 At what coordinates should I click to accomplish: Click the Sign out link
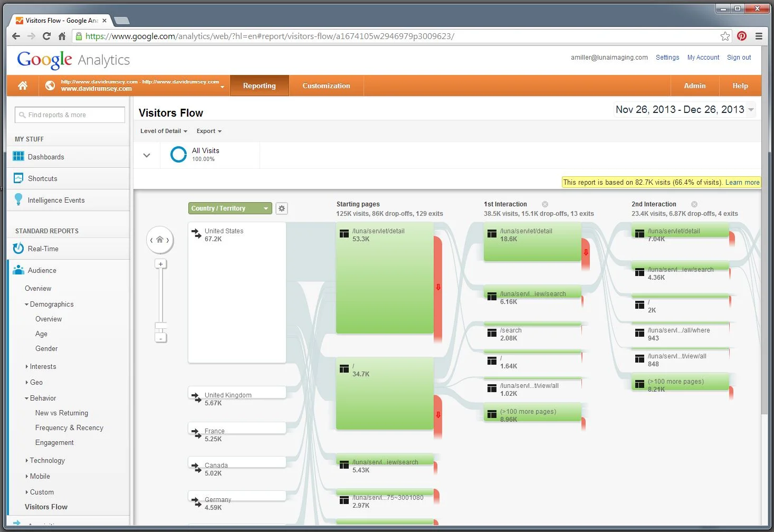[x=739, y=58]
